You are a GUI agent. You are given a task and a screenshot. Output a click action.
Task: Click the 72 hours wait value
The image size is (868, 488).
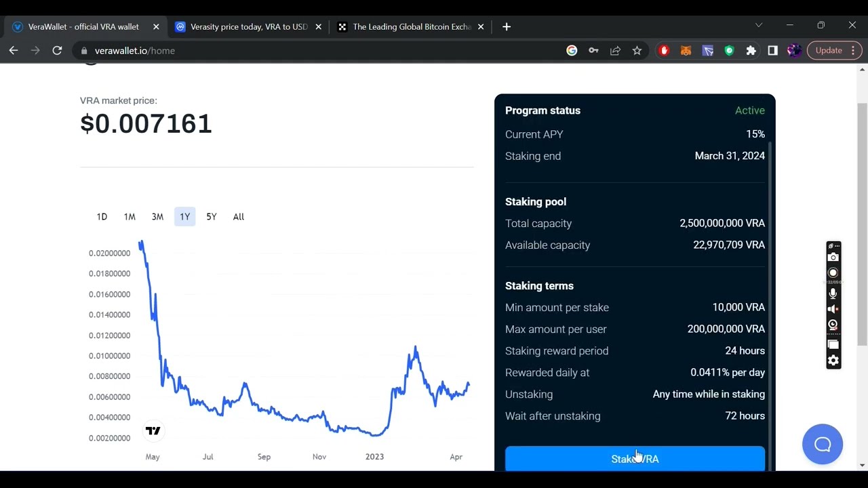745,415
